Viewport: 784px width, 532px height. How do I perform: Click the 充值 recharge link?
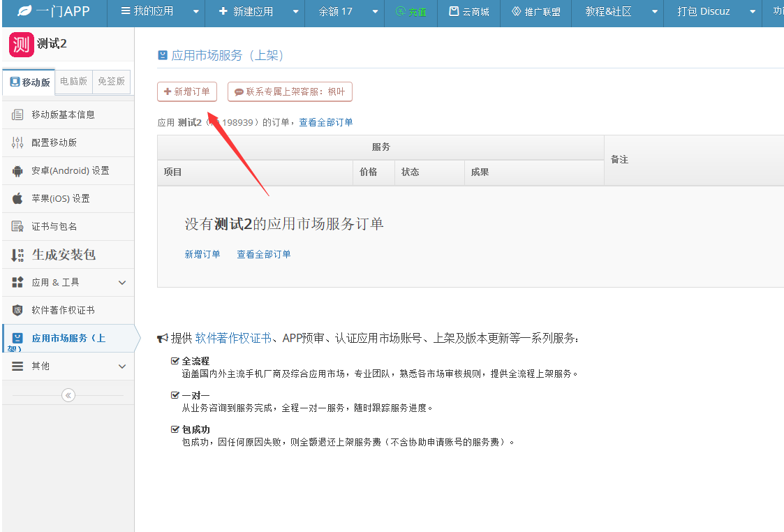pos(411,11)
